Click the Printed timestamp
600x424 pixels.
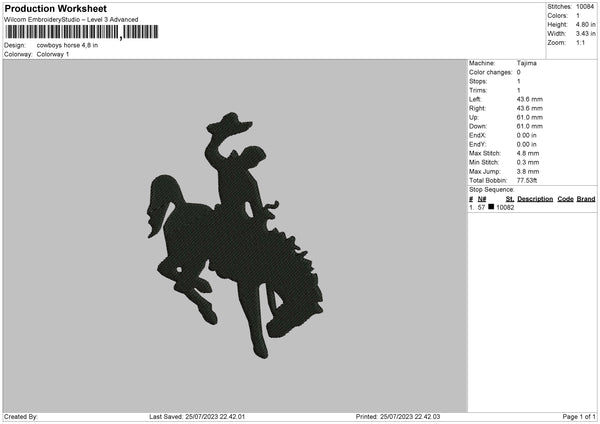(x=398, y=417)
